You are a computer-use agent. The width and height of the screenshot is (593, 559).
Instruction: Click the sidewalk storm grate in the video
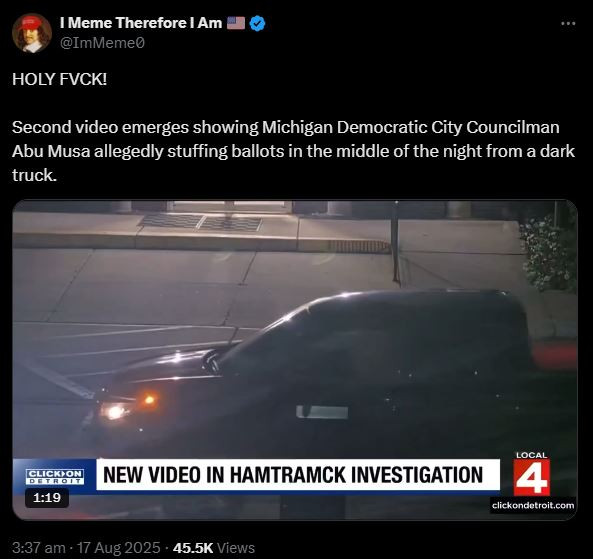click(200, 222)
